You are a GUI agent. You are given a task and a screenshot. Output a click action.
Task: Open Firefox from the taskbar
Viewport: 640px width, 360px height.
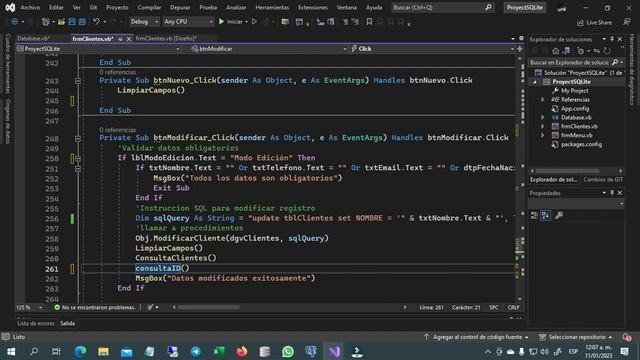pos(242,351)
